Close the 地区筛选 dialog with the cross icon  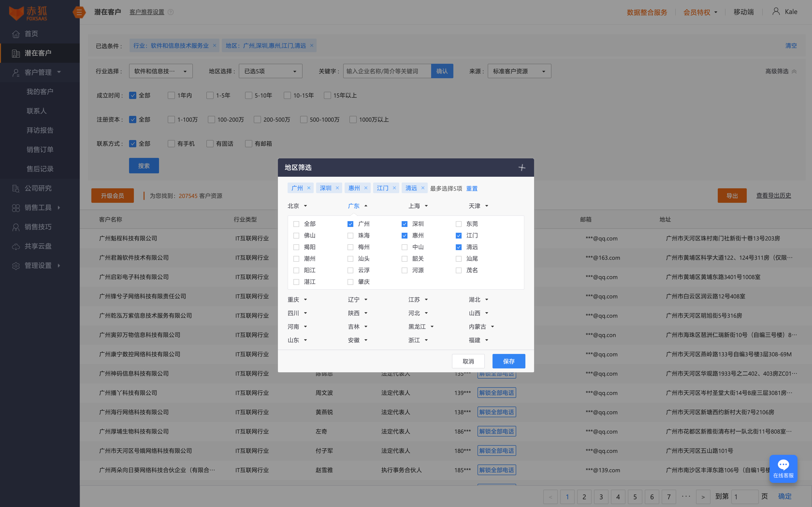(x=522, y=168)
